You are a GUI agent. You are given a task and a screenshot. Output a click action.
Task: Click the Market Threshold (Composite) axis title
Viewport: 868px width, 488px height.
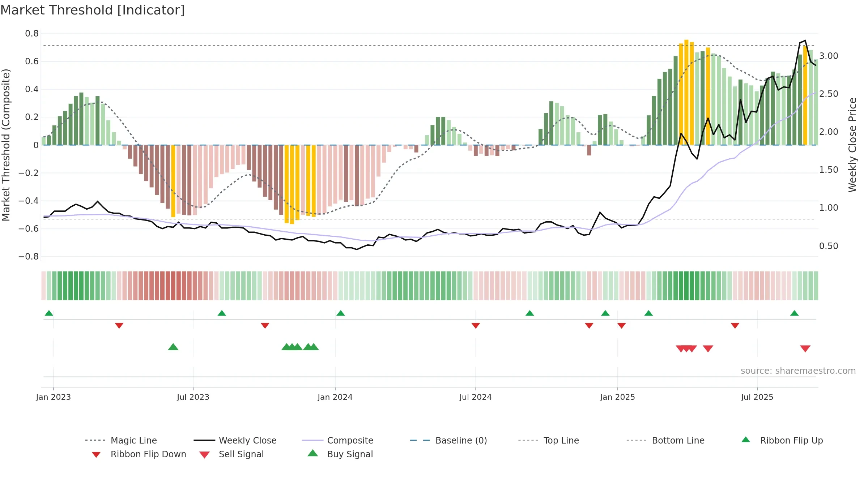pyautogui.click(x=6, y=145)
